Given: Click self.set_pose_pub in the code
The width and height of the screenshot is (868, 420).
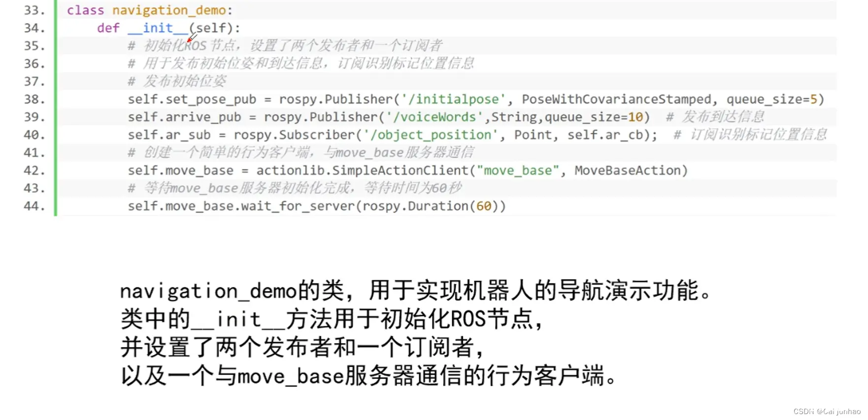Looking at the screenshot, I should [x=192, y=99].
